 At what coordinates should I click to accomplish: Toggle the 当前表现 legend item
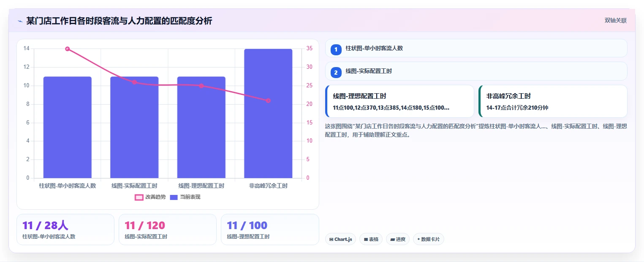pyautogui.click(x=185, y=197)
